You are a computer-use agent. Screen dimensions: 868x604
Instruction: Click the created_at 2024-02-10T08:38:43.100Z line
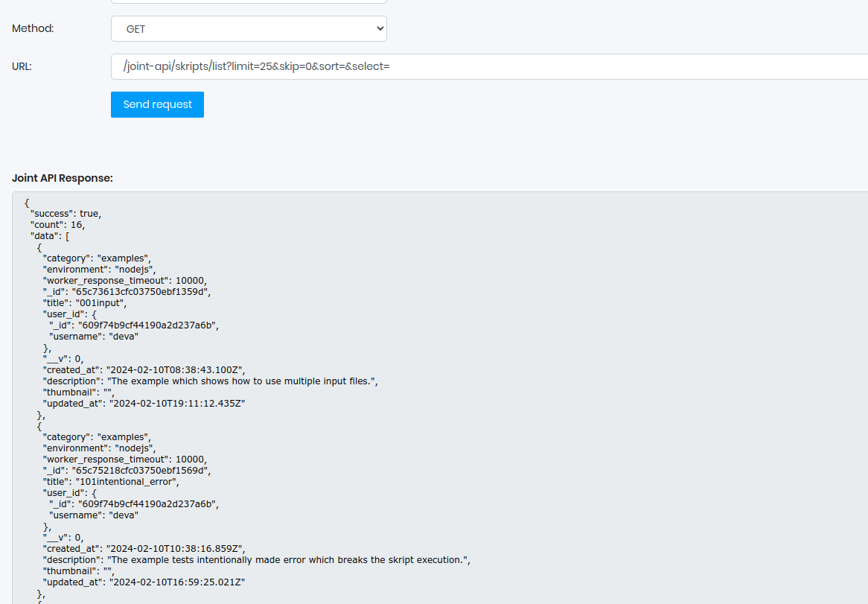pos(144,370)
